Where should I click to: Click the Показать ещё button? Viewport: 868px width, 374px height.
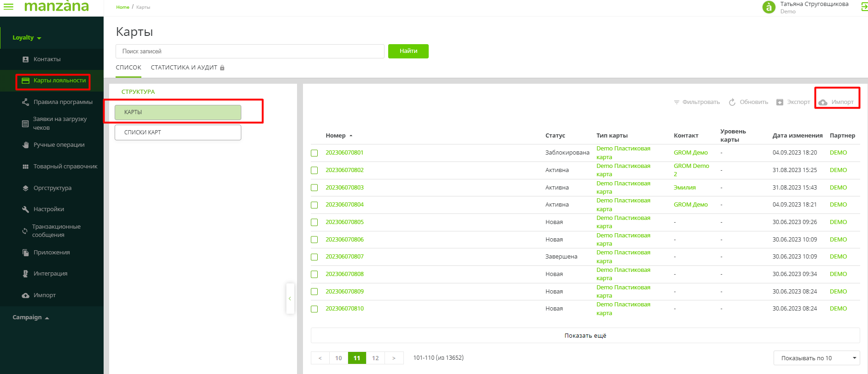(x=585, y=335)
